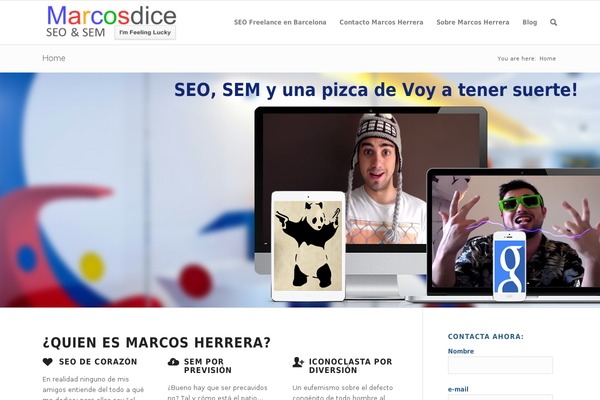Click the Home breadcrumb link at right
The image size is (600, 400).
point(548,59)
